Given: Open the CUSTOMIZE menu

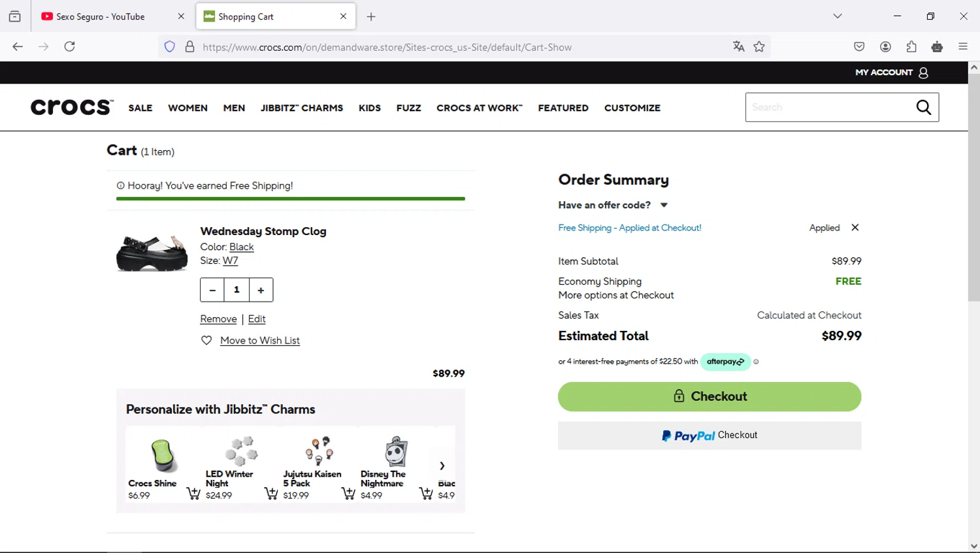Looking at the screenshot, I should coord(632,108).
